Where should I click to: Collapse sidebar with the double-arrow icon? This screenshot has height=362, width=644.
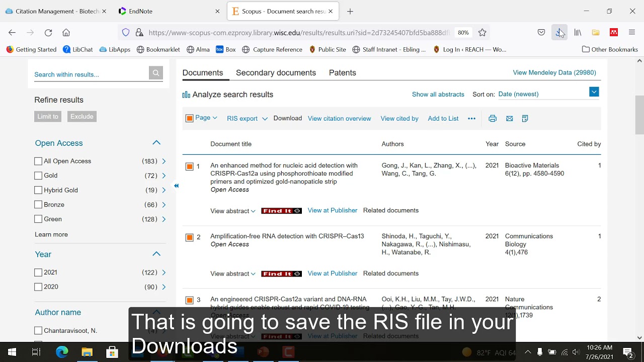click(176, 186)
